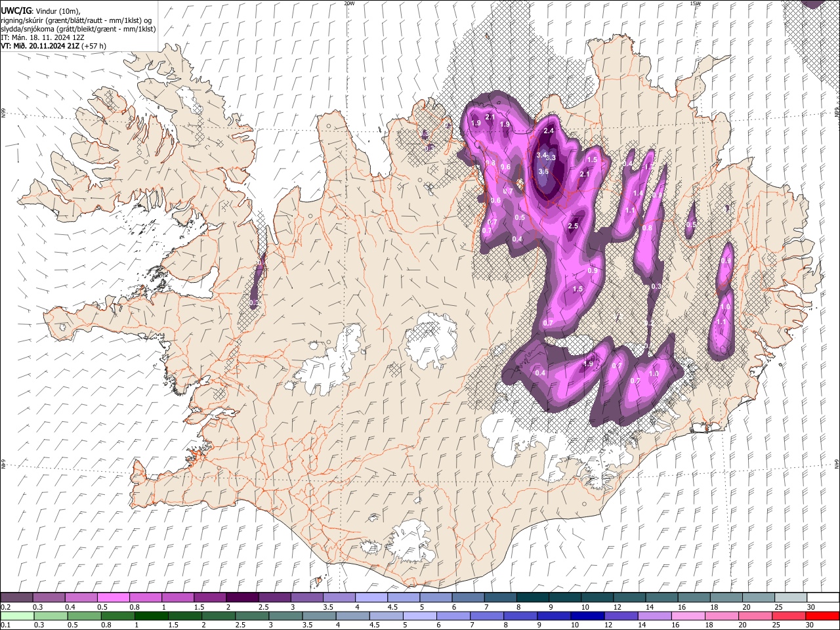The width and height of the screenshot is (840, 630).
Task: Click the 0.2 label in the upper legend row
Action: (x=5, y=608)
